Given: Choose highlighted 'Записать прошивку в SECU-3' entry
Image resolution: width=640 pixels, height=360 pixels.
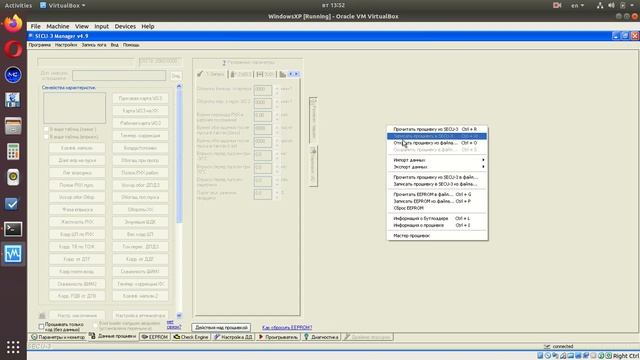Looking at the screenshot, I should pos(437,136).
